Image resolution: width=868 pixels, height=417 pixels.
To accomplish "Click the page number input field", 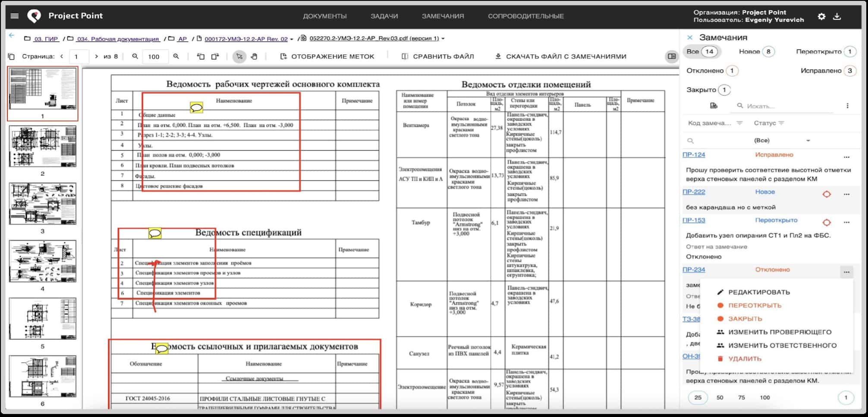I will click(78, 56).
